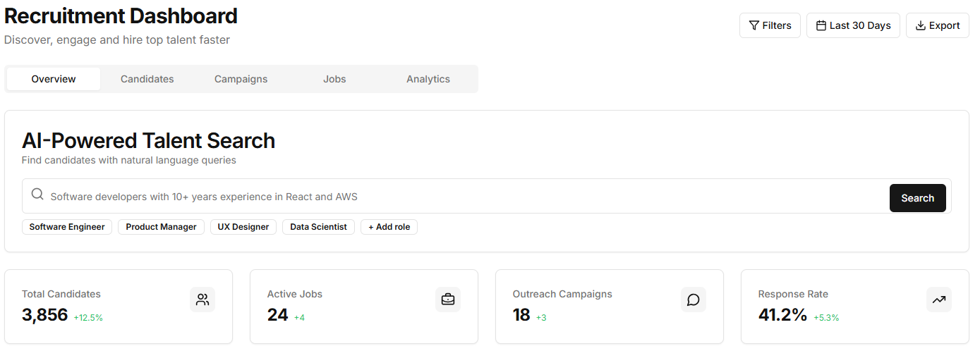Click the Outreach Campaigns label

pos(562,294)
